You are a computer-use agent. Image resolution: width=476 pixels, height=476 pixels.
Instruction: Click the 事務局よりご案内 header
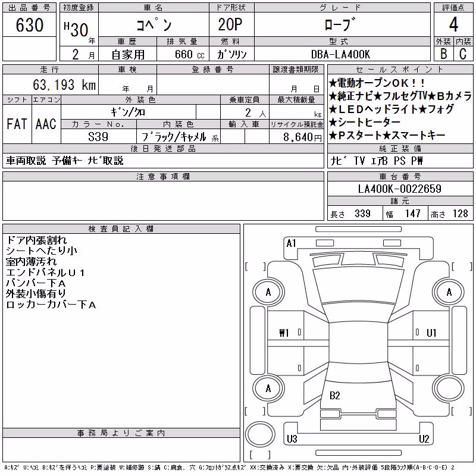pyautogui.click(x=121, y=433)
